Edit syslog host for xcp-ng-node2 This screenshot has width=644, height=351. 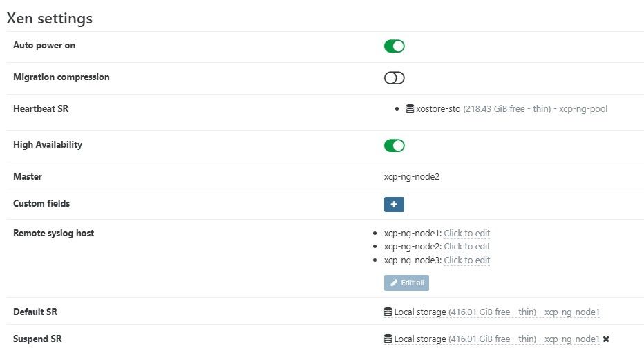click(466, 247)
